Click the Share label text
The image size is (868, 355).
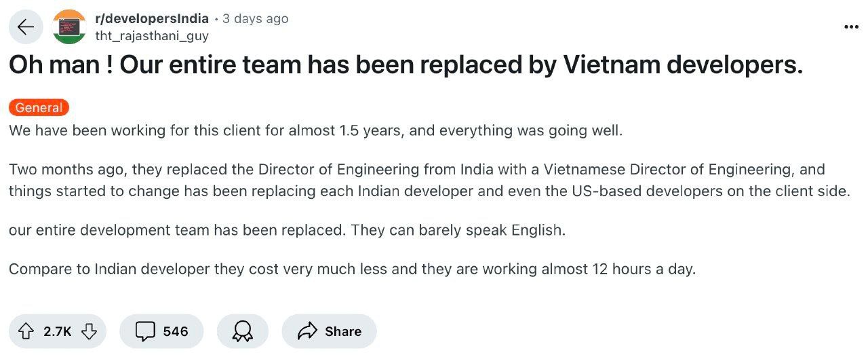pos(342,331)
